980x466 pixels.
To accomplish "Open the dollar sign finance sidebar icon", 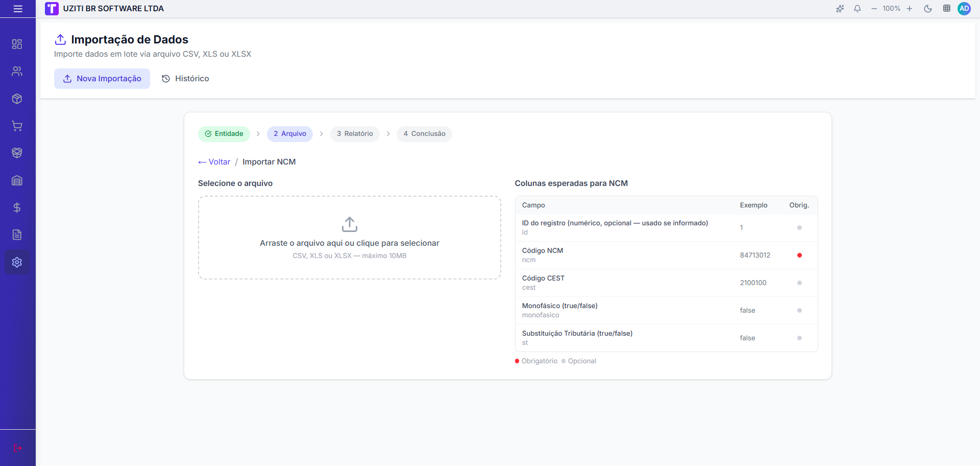I will point(17,207).
